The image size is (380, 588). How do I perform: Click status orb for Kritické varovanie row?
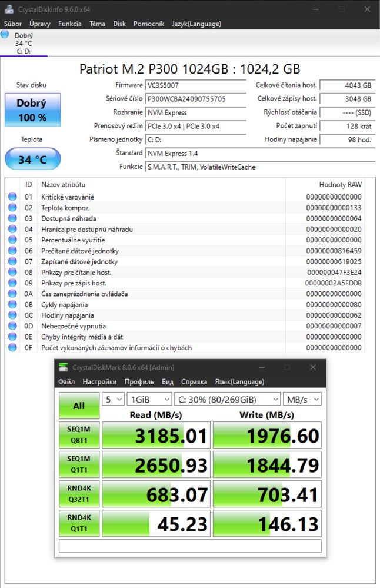[x=12, y=197]
